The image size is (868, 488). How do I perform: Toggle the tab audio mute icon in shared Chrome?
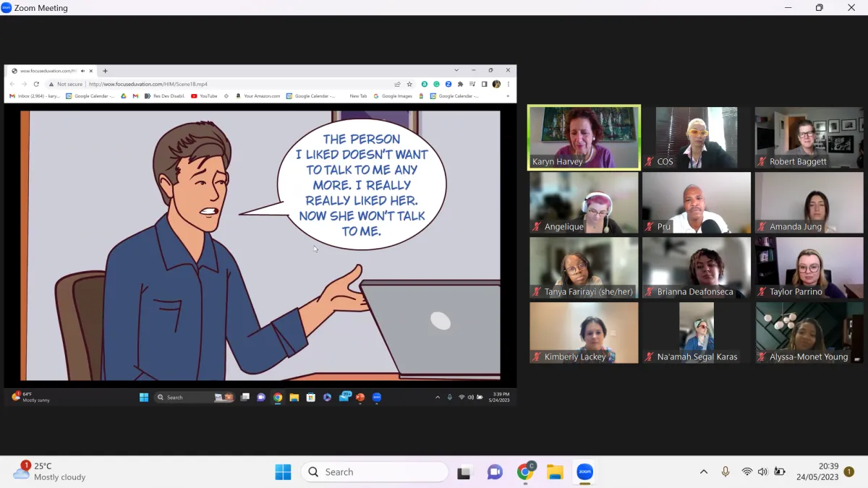click(83, 71)
